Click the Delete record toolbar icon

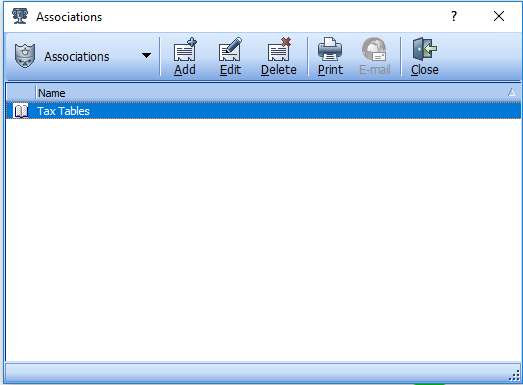point(279,49)
